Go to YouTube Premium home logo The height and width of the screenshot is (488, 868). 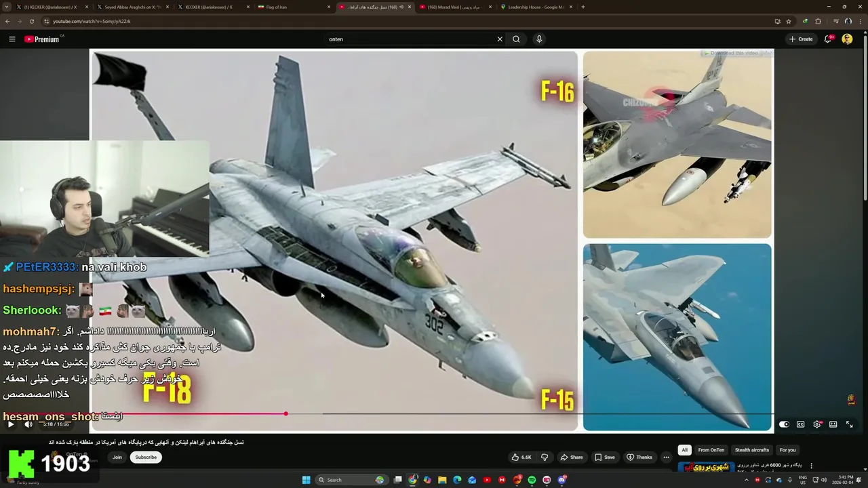(43, 39)
